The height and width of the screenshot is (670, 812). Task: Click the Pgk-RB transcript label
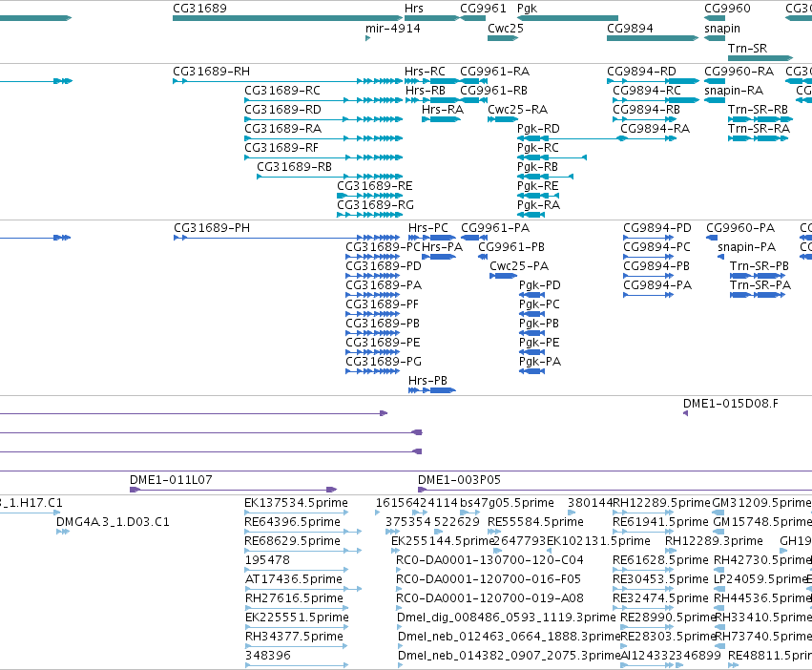tap(537, 167)
